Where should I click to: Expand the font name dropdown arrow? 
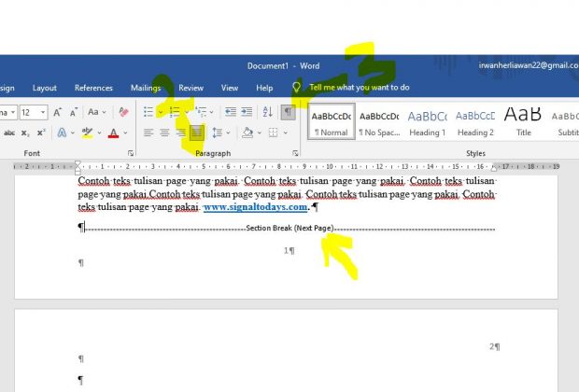13,112
